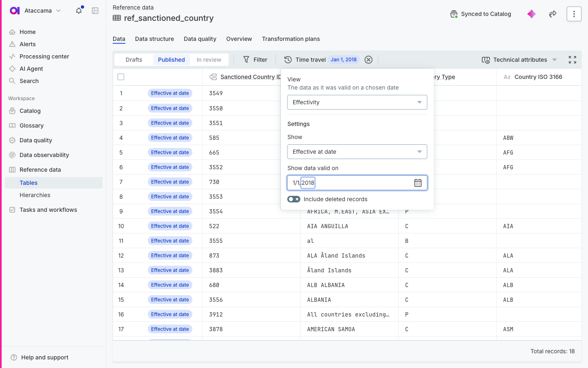Open the AI Agent page
The width and height of the screenshot is (588, 368).
pyautogui.click(x=31, y=69)
